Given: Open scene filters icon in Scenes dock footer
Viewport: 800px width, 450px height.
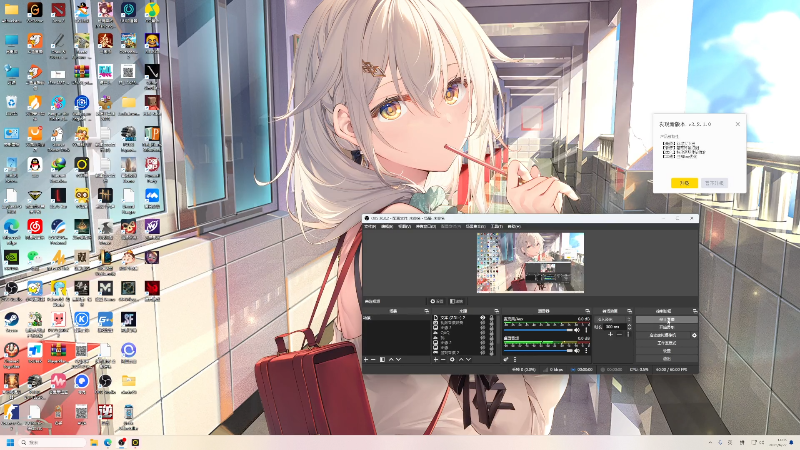Looking at the screenshot, I should pyautogui.click(x=382, y=360).
